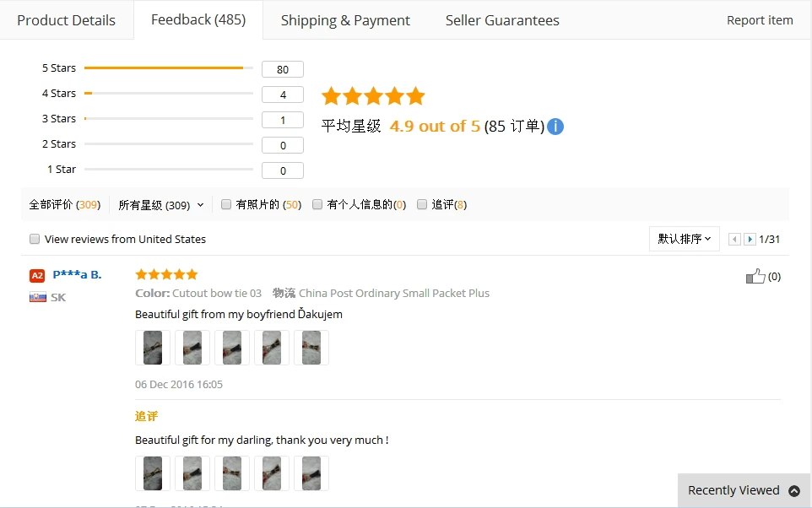The height and width of the screenshot is (508, 812).
Task: Expand the Recently Viewed panel arrow
Action: click(793, 491)
